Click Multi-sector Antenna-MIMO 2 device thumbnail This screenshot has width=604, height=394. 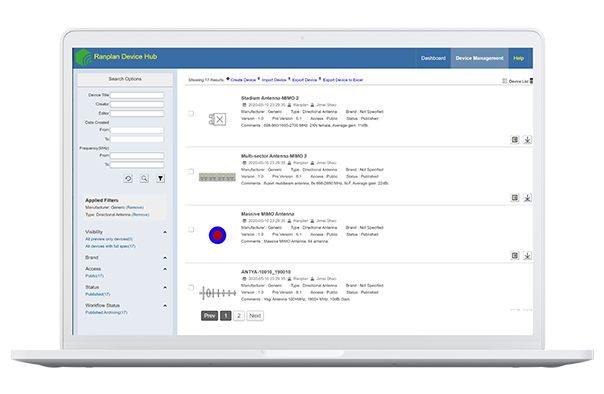point(217,177)
